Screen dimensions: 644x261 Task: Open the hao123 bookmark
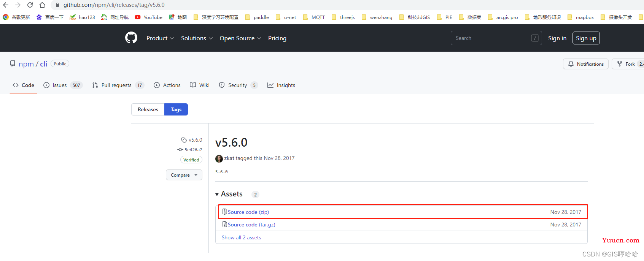pos(83,17)
